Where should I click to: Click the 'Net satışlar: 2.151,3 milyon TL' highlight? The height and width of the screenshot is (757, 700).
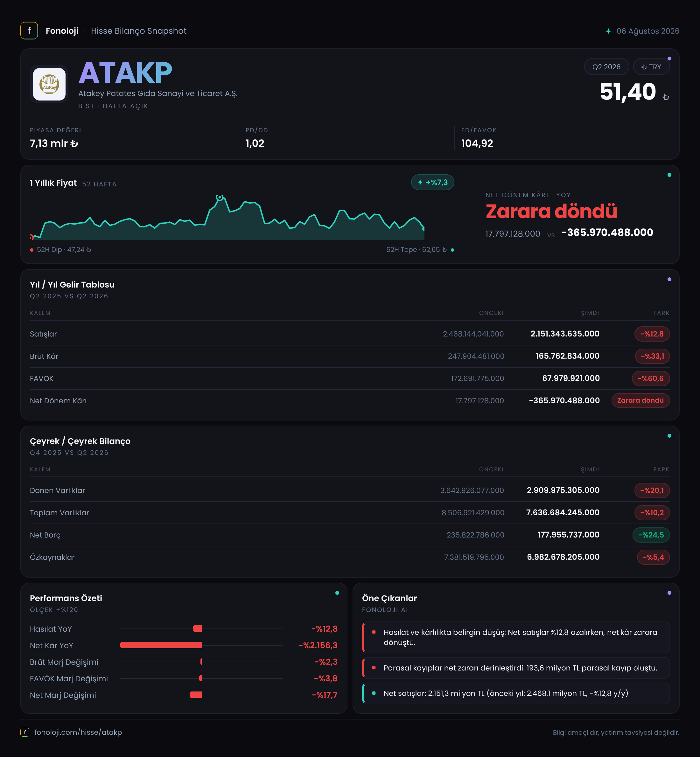(516, 693)
